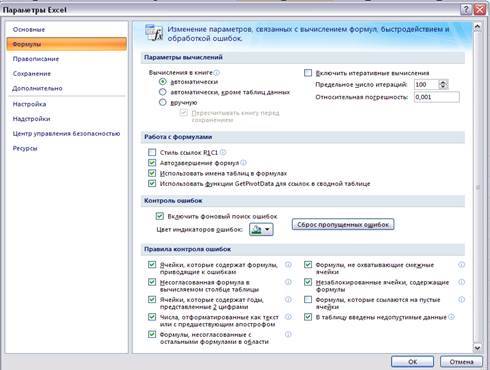The width and height of the screenshot is (490, 370).
Task: Click the dialog Help question mark
Action: tap(466, 10)
